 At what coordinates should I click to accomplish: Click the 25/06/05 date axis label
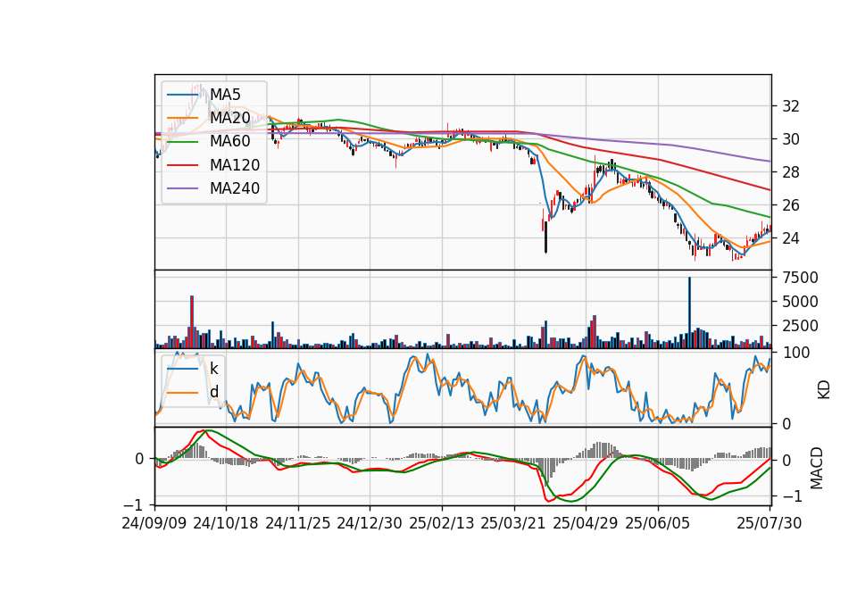tap(658, 524)
